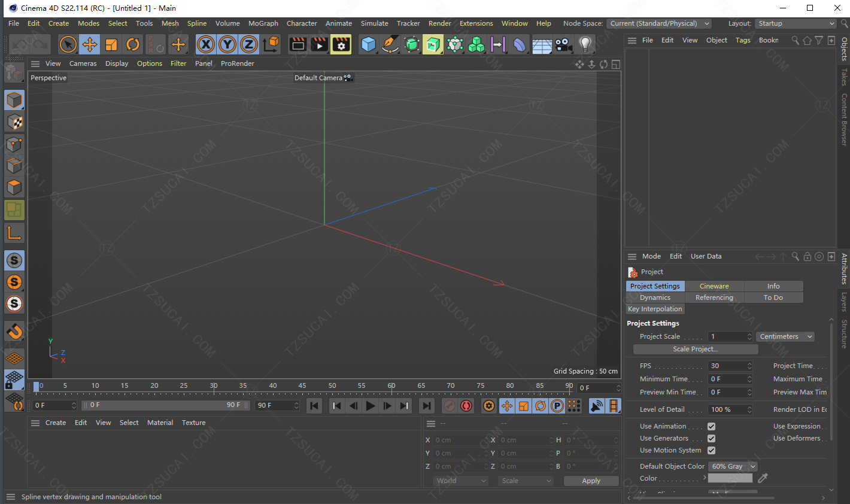Viewport: 850px width, 504px height.
Task: Switch to Key Interpolation tab
Action: [x=655, y=309]
